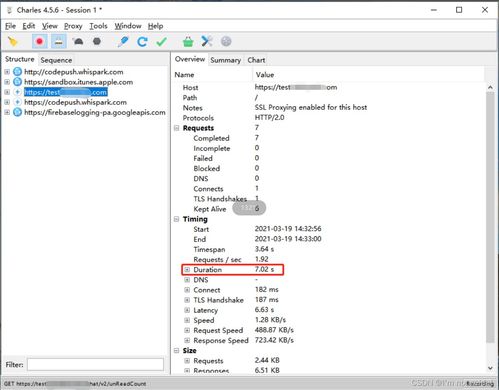This screenshot has height=390, width=499.
Task: Select firebaselogging-pa.googleapis.com host entry
Action: point(95,112)
